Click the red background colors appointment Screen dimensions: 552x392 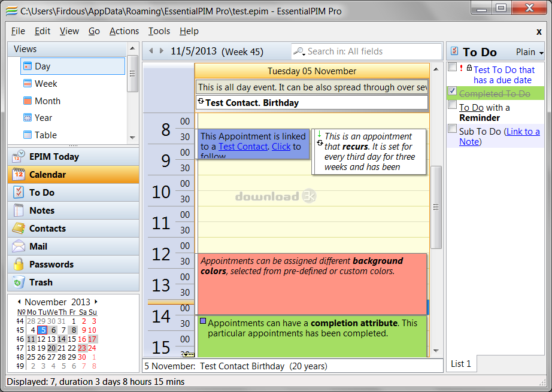pyautogui.click(x=311, y=284)
